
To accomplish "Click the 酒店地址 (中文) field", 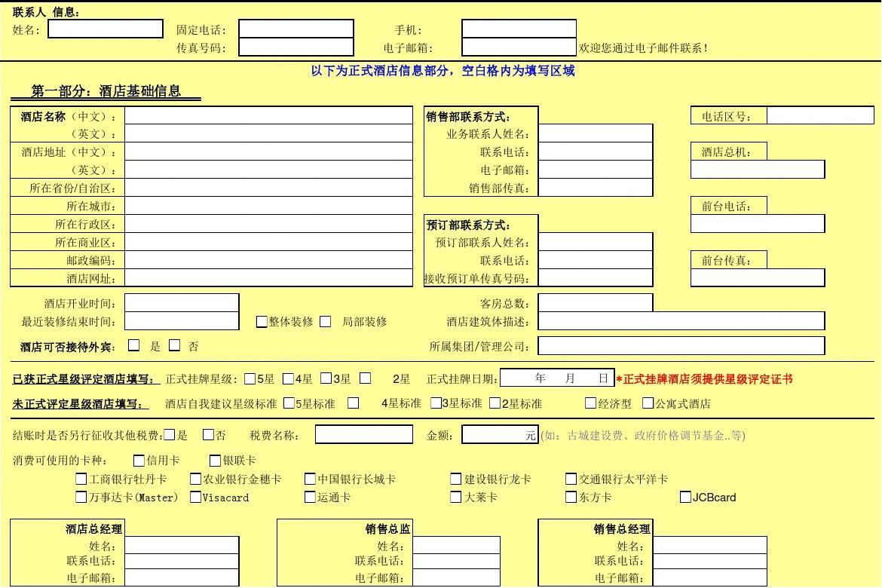I will (x=269, y=152).
